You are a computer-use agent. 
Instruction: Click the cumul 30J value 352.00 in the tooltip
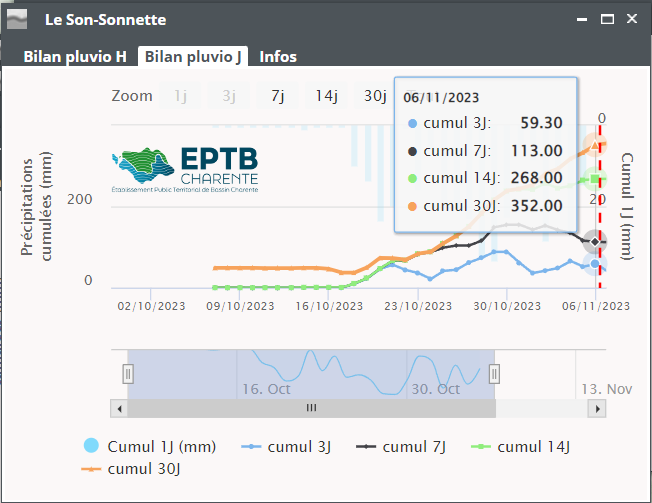536,206
